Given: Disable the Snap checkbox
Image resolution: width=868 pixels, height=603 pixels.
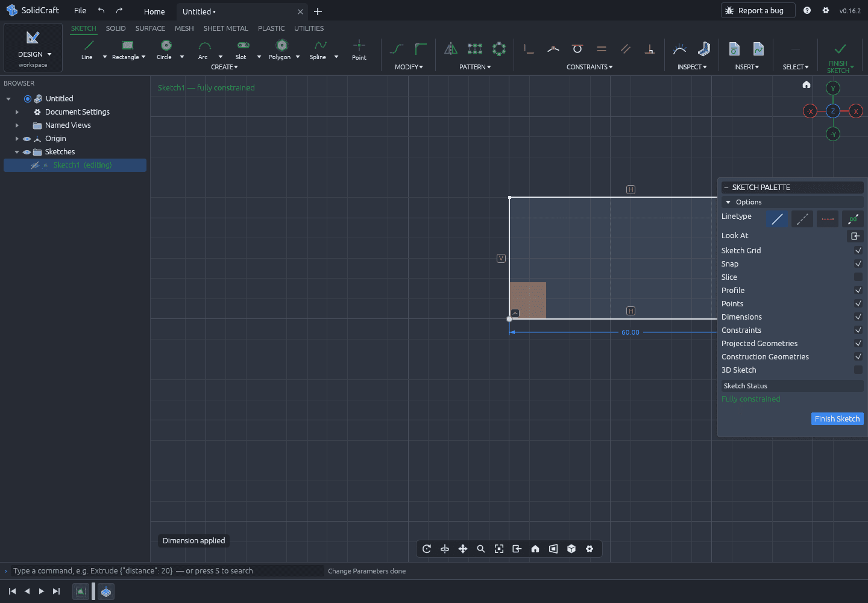Looking at the screenshot, I should point(858,264).
